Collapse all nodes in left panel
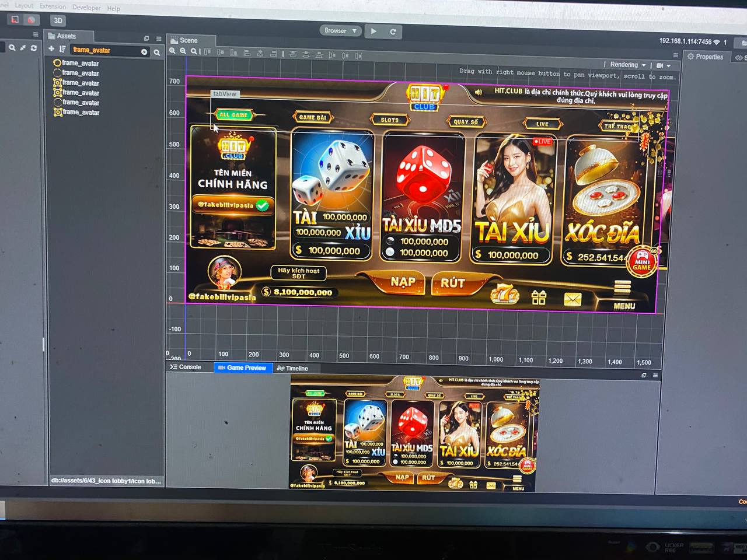Viewport: 747px width, 560px height. coord(23,48)
